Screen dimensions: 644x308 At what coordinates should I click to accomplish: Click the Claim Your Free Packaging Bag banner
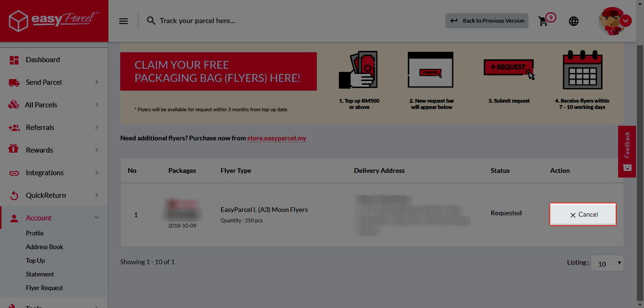click(x=218, y=72)
